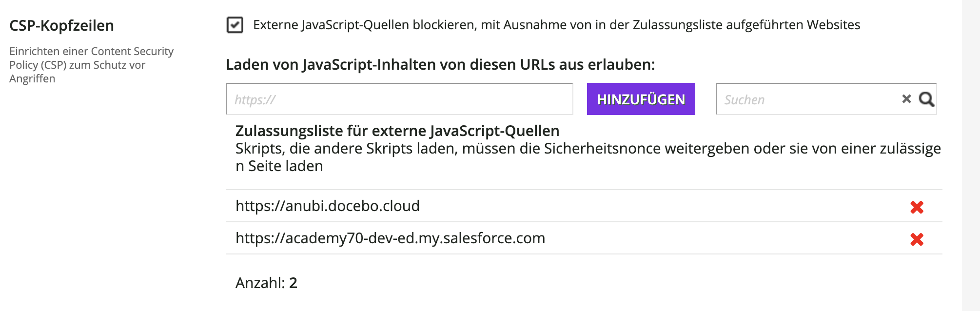The width and height of the screenshot is (980, 311).
Task: Select the https://anubi.docebo.cloud list entry
Action: pyautogui.click(x=328, y=206)
